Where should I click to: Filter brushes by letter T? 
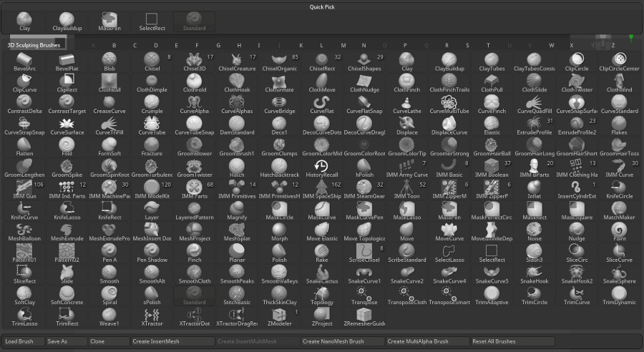[x=488, y=45]
